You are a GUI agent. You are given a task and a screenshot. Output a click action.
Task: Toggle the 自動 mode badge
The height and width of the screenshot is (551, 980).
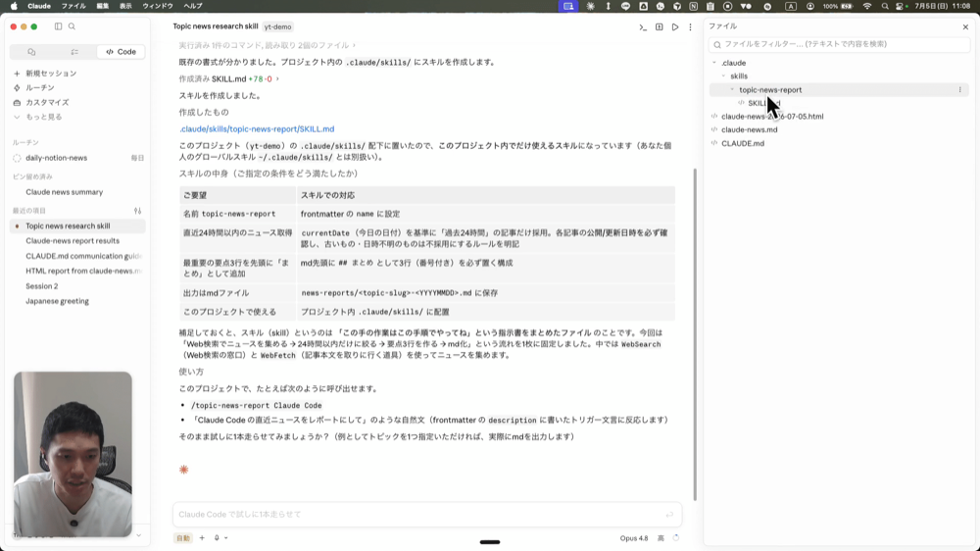182,538
